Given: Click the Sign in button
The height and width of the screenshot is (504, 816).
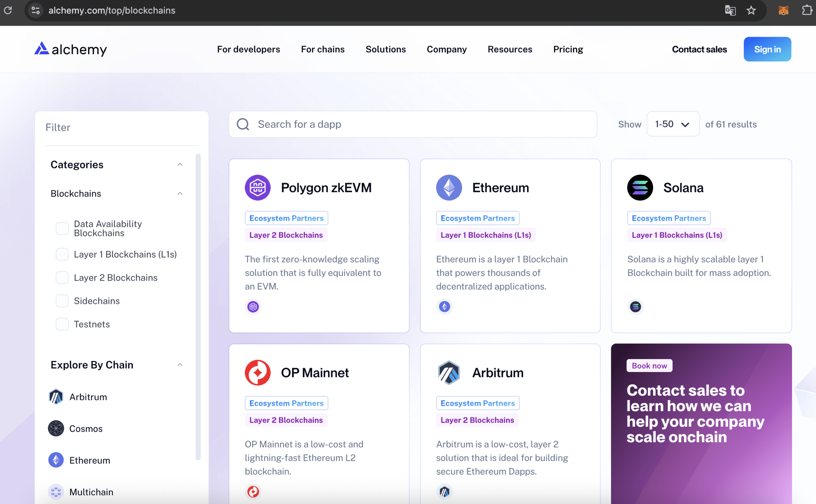Looking at the screenshot, I should coord(767,49).
